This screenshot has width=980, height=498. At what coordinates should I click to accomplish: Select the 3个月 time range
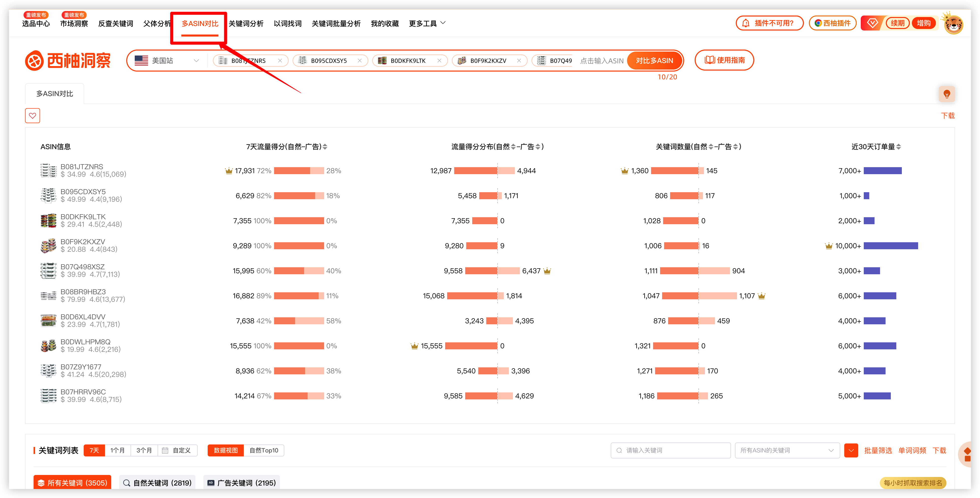tap(144, 450)
